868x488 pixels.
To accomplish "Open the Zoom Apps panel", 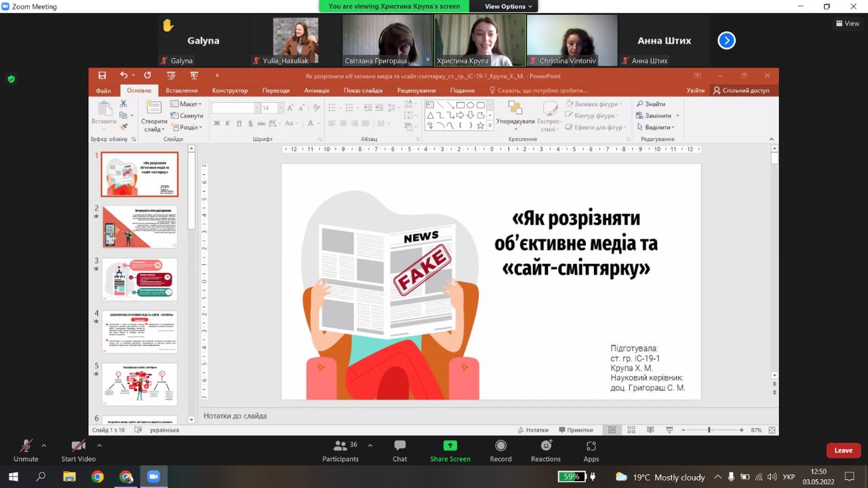I will [591, 451].
